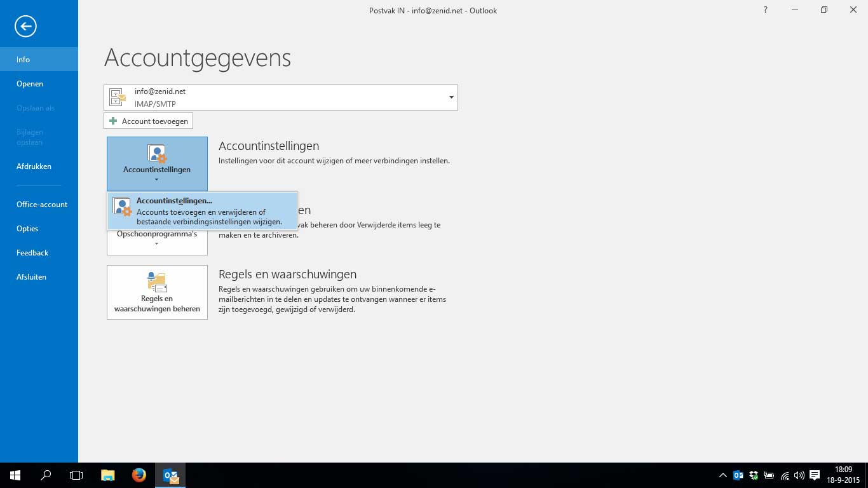Click the account icon beside info@zenid.net
The image size is (868, 488).
pyautogui.click(x=118, y=97)
